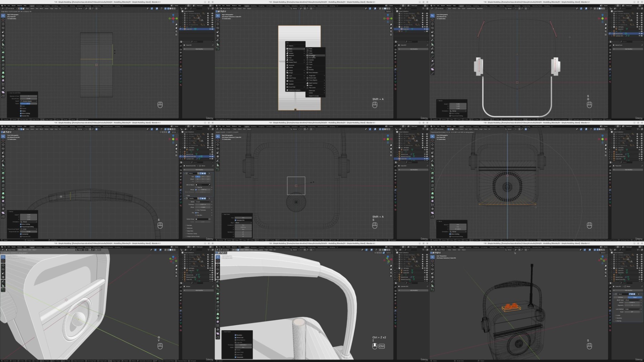Click Camera in top-middle Add menu
Viewport: 644px width, 362px height.
pos(295,81)
